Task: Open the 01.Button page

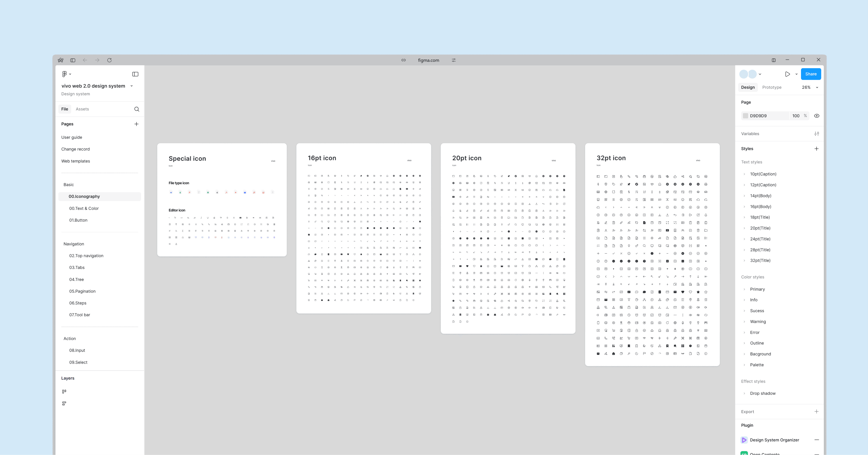Action: click(78, 220)
